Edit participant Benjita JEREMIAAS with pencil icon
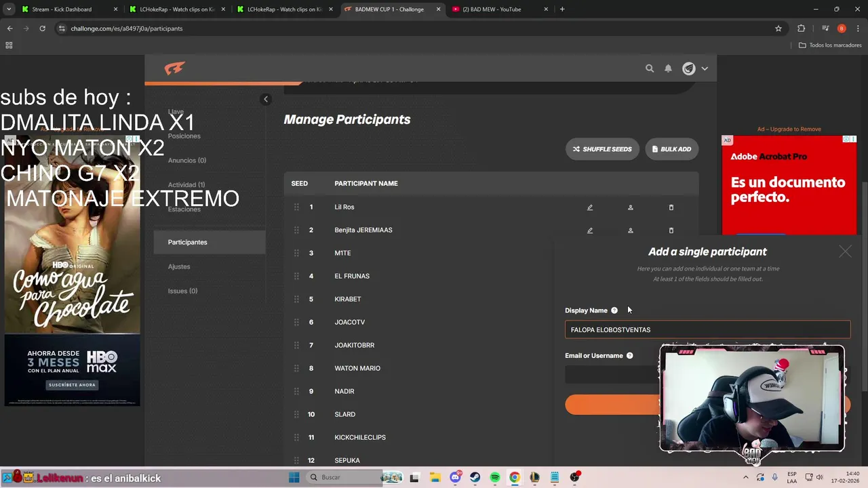 (590, 230)
